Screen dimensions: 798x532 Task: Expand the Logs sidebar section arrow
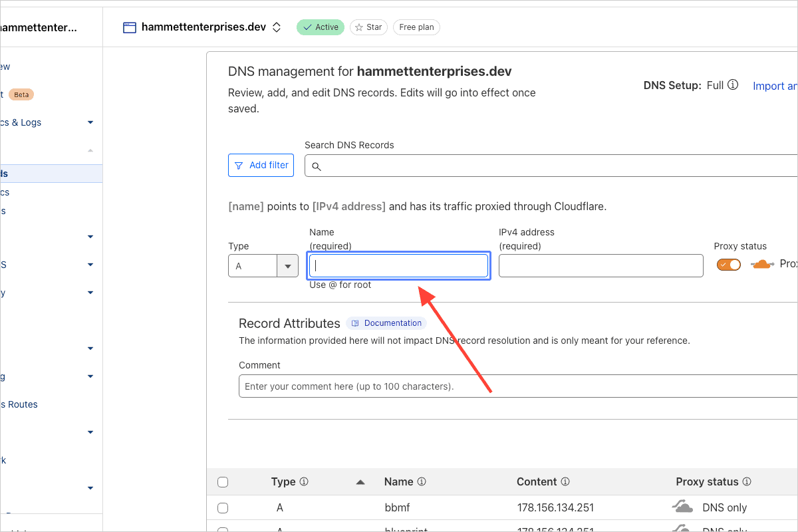tap(90, 122)
